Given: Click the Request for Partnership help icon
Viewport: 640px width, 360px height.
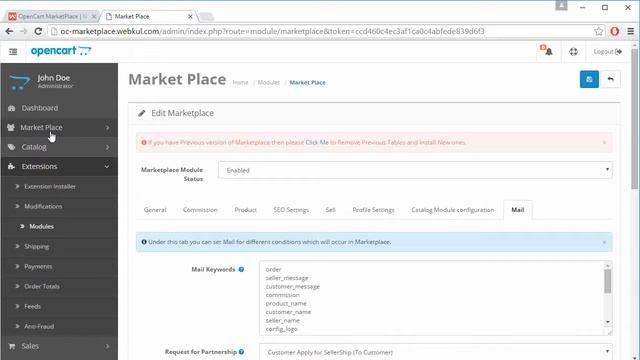Looking at the screenshot, I should 241,352.
